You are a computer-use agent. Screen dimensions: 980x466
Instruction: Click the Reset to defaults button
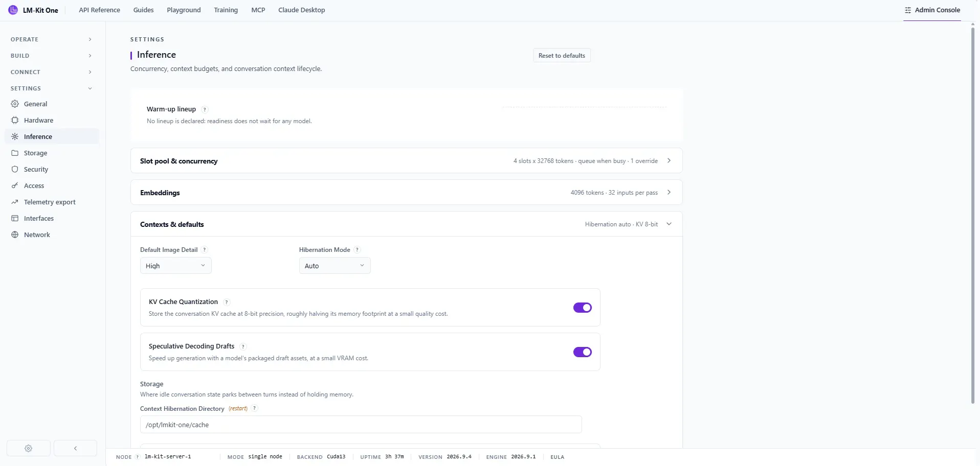pos(562,56)
